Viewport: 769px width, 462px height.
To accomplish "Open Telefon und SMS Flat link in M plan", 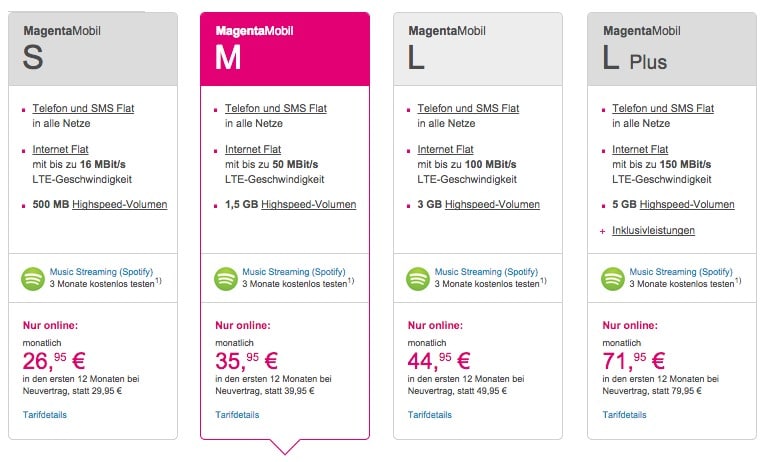I will 276,108.
